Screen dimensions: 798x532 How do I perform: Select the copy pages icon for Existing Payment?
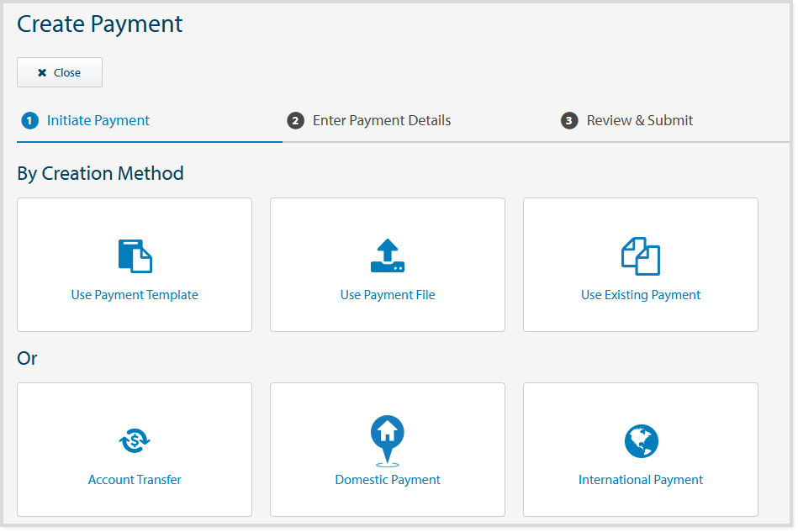pos(641,255)
